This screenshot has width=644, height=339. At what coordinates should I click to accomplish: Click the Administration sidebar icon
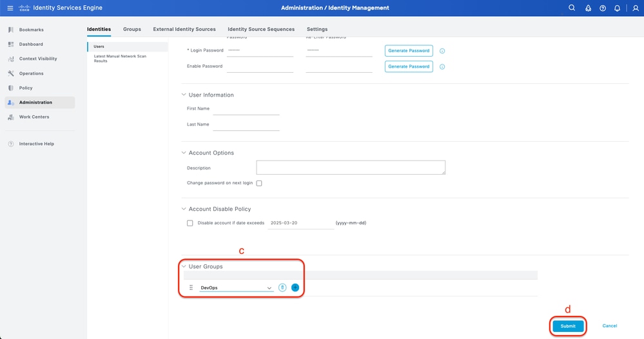11,102
